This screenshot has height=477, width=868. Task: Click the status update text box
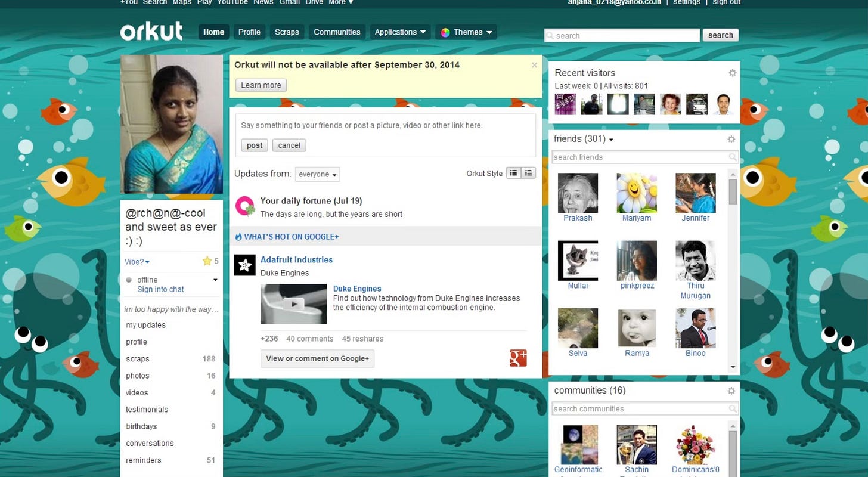point(386,125)
